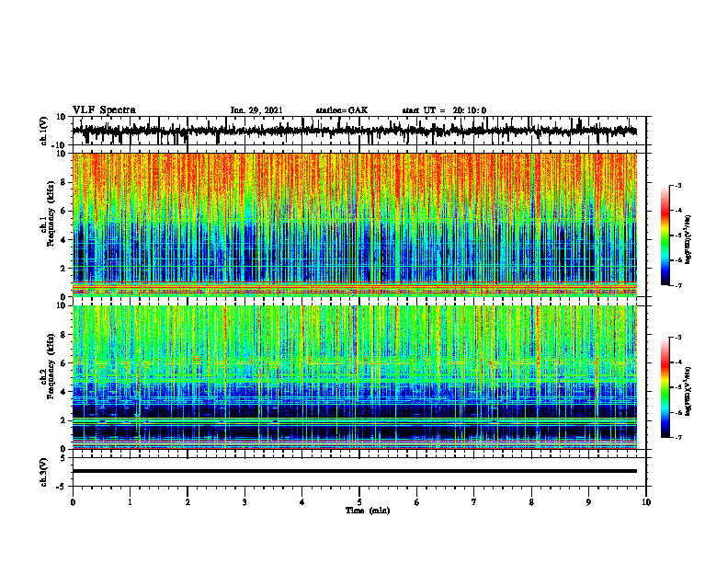Click the "VLF Spectra" plot title
Screen dimensions: 728x563
(104, 109)
